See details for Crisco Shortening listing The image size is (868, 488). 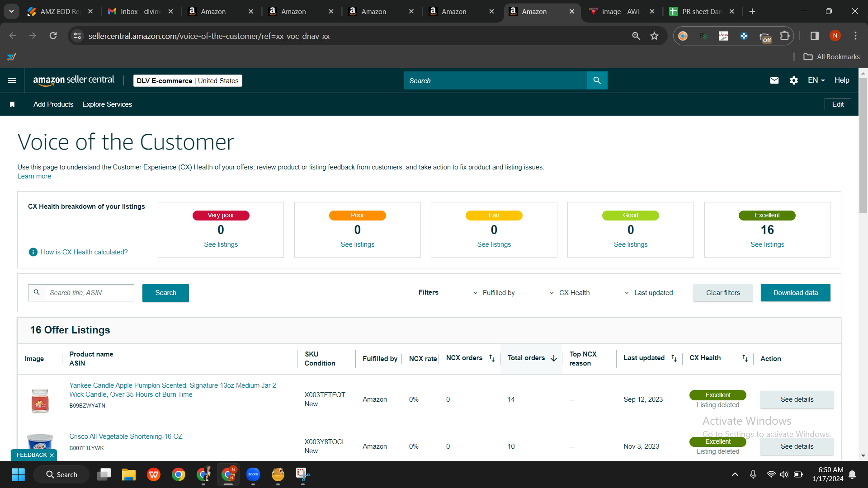pyautogui.click(x=797, y=446)
